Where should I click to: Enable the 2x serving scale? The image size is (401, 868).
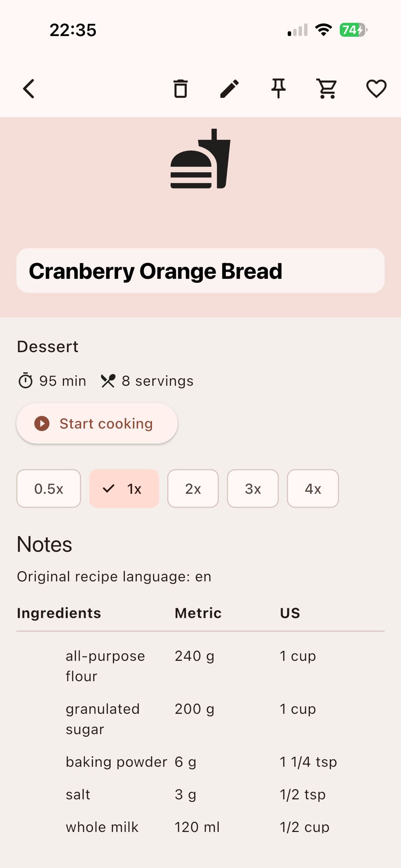pos(193,489)
